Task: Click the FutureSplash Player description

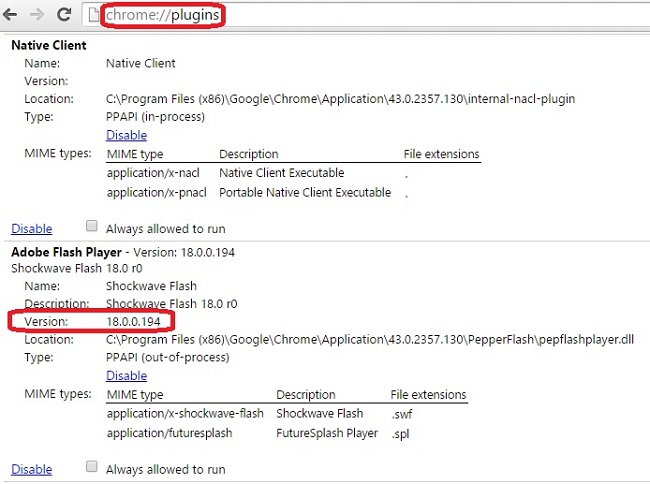Action: point(327,433)
